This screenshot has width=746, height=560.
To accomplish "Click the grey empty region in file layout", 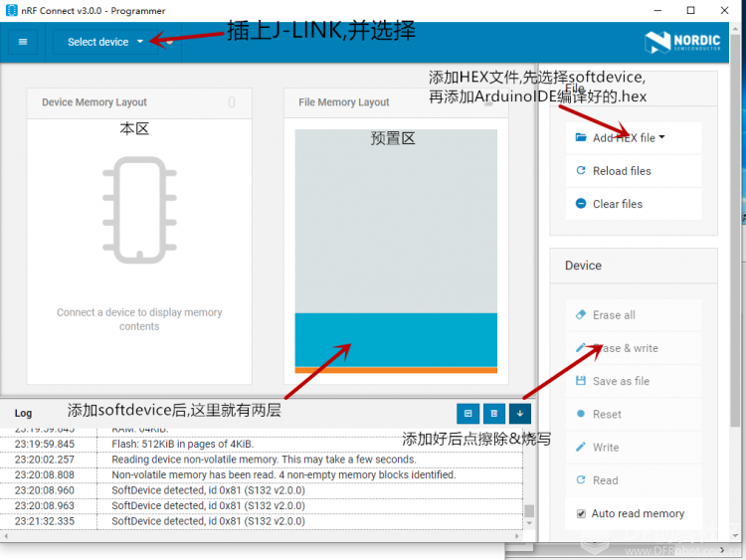I will 396,221.
